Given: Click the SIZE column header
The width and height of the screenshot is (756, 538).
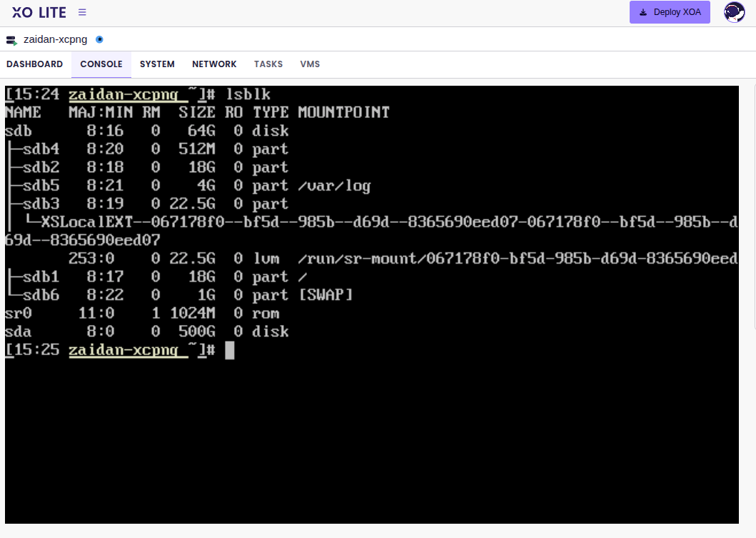Looking at the screenshot, I should point(197,112).
